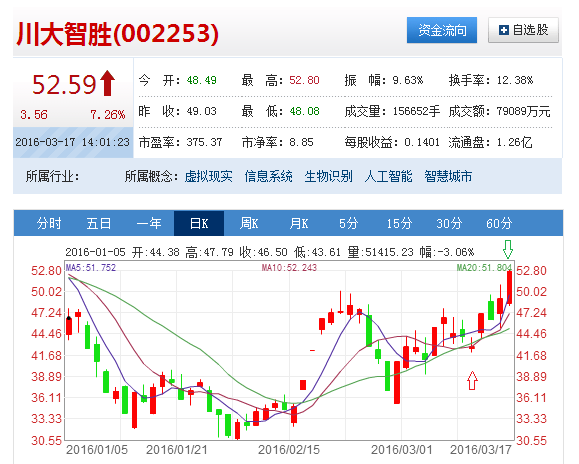Open the 生物识别 concept link

click(x=328, y=176)
